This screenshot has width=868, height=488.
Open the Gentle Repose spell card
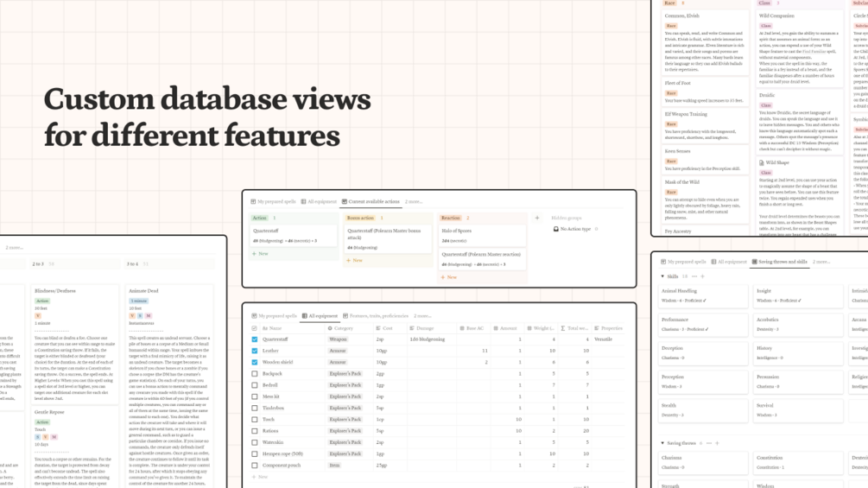click(x=75, y=447)
